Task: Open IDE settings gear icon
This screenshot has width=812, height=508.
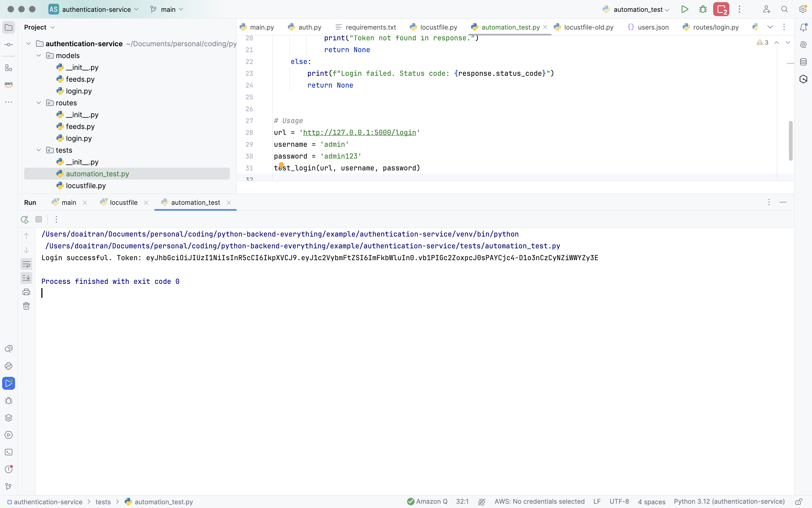Action: click(803, 9)
